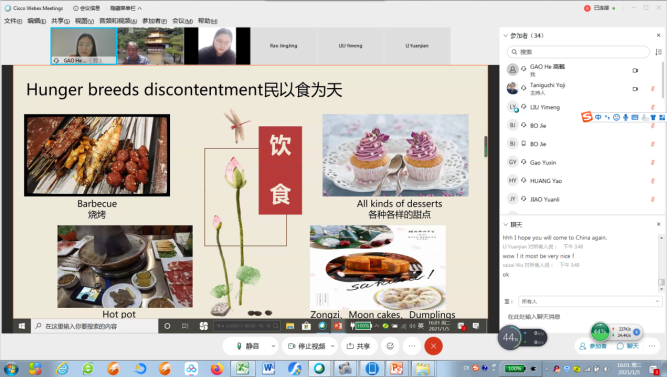Click the sort participants icon
Image resolution: width=667 pixels, height=377 pixels.
tap(658, 52)
